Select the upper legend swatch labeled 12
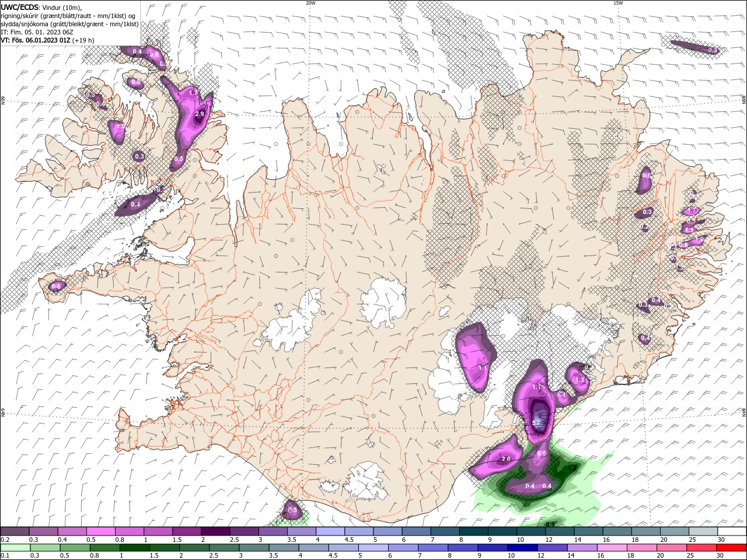This screenshot has height=560, width=747. [560, 531]
